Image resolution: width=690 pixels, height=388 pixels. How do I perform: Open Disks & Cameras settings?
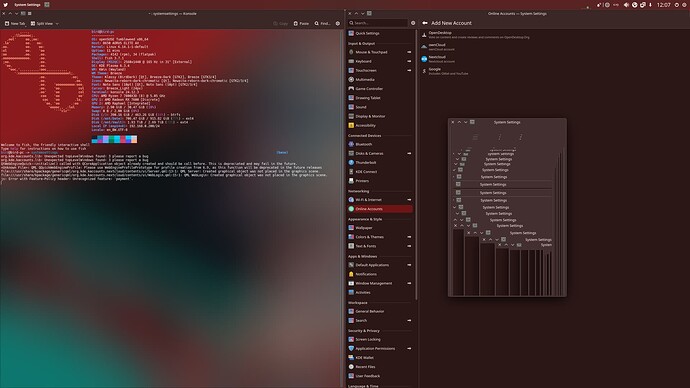tap(380, 154)
